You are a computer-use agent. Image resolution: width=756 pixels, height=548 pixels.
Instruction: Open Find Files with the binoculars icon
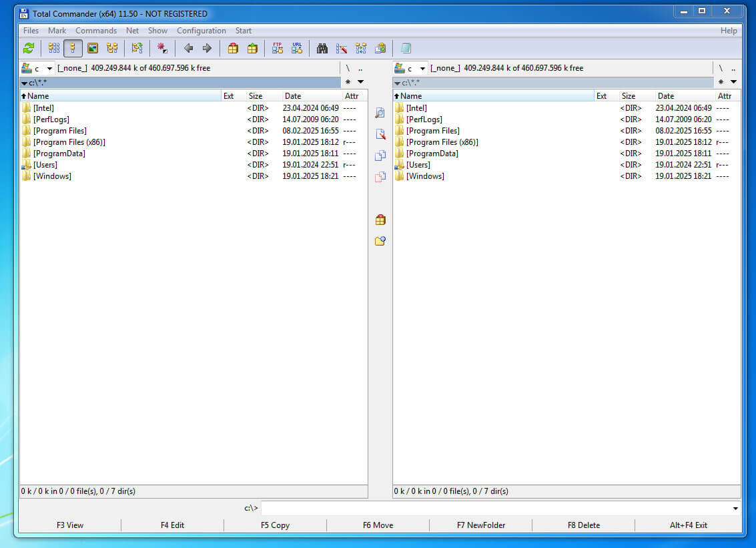click(322, 48)
